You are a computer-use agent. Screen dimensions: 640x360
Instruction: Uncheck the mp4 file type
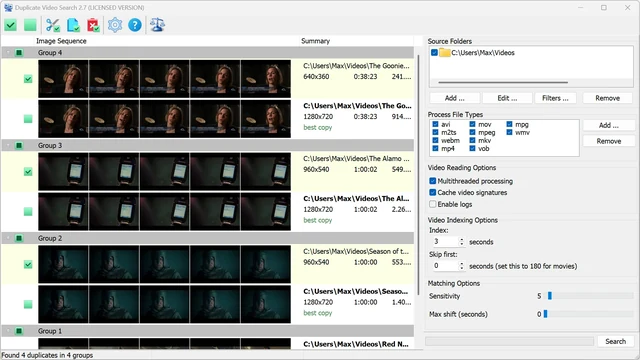pos(435,149)
